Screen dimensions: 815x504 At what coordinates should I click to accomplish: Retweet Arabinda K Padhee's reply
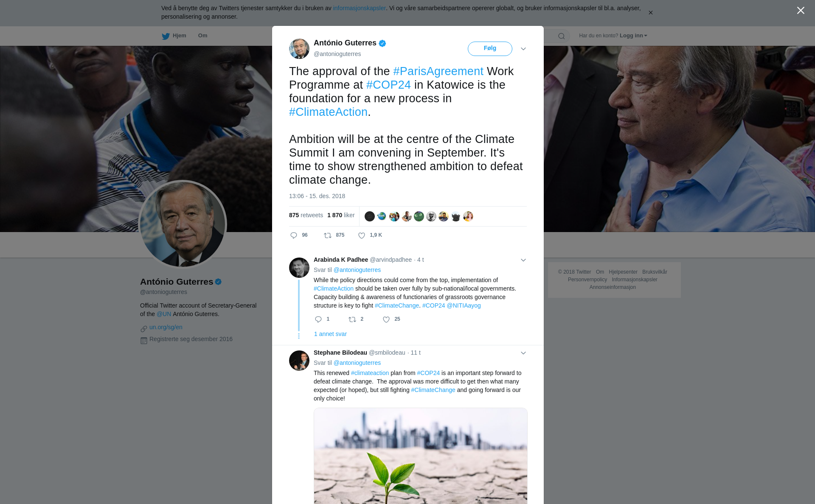[x=352, y=319]
